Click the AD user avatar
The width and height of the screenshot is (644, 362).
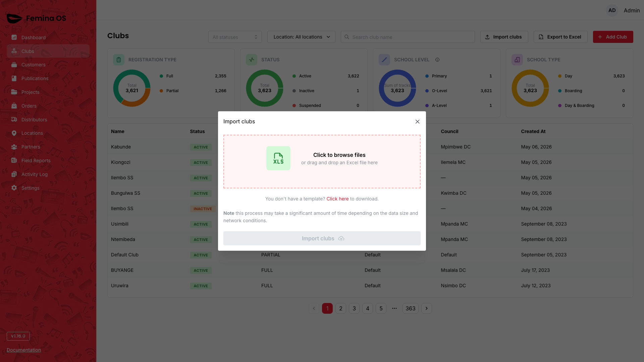(612, 10)
